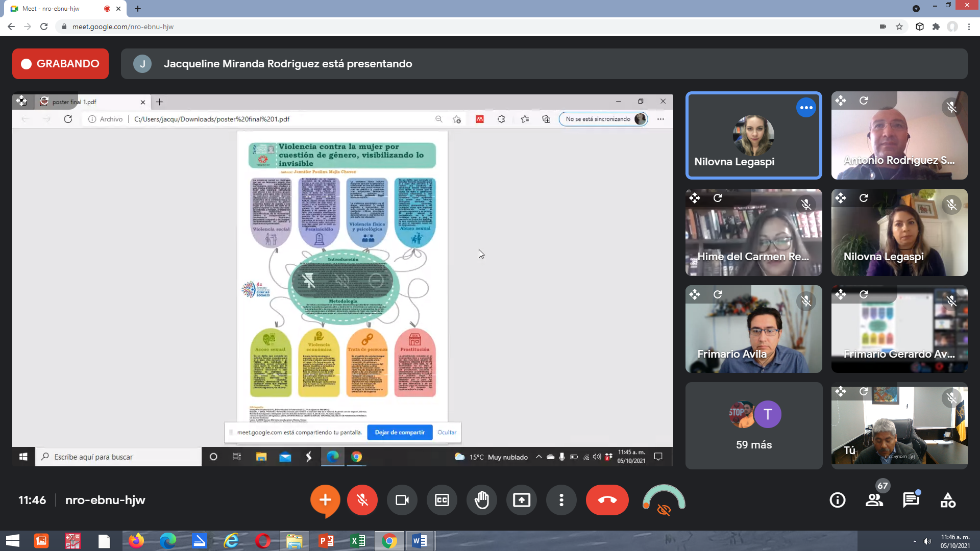Open shared Edge settings ellipsis menu
980x551 pixels.
click(660, 119)
